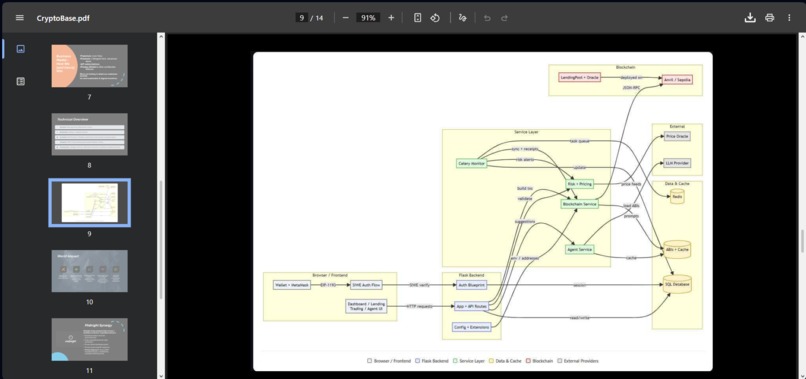Screen dimensions: 806x379
Task: Click the Blockchain legend entry
Action: (x=540, y=361)
